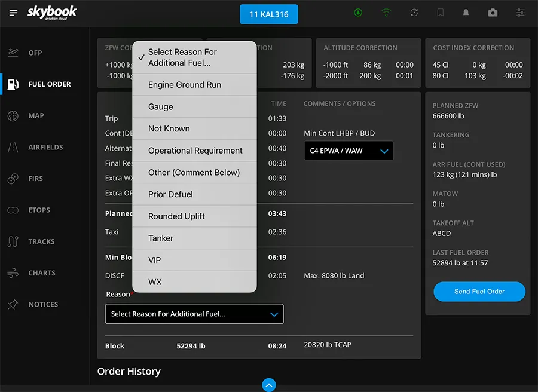Click the green download status icon
538x392 pixels.
pyautogui.click(x=358, y=13)
